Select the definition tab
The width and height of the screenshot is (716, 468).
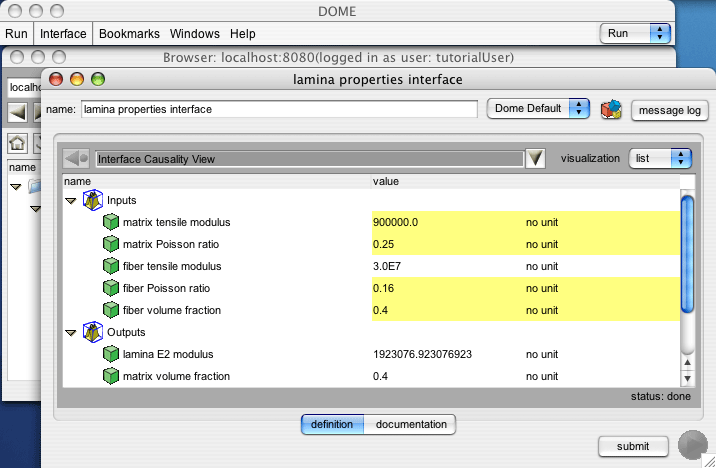(332, 424)
